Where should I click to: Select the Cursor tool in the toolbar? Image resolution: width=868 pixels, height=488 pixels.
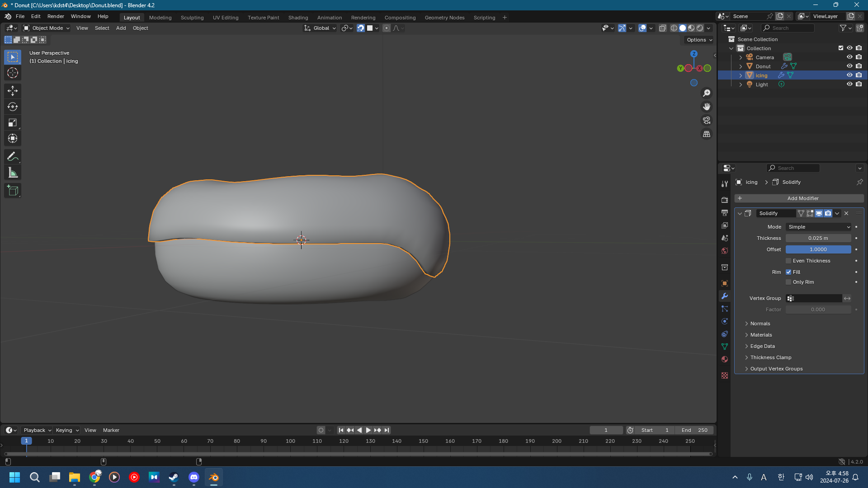(x=13, y=73)
